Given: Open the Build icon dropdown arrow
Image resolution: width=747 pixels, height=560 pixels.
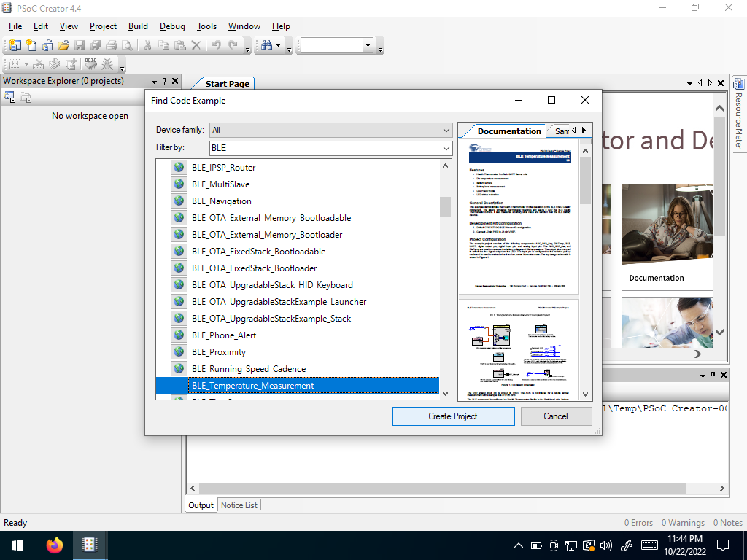Looking at the screenshot, I should (26, 65).
